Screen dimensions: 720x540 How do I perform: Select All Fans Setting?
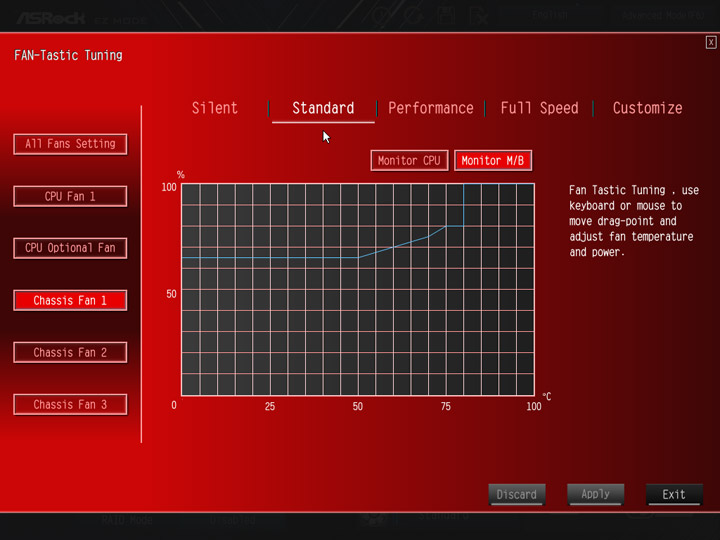click(70, 144)
